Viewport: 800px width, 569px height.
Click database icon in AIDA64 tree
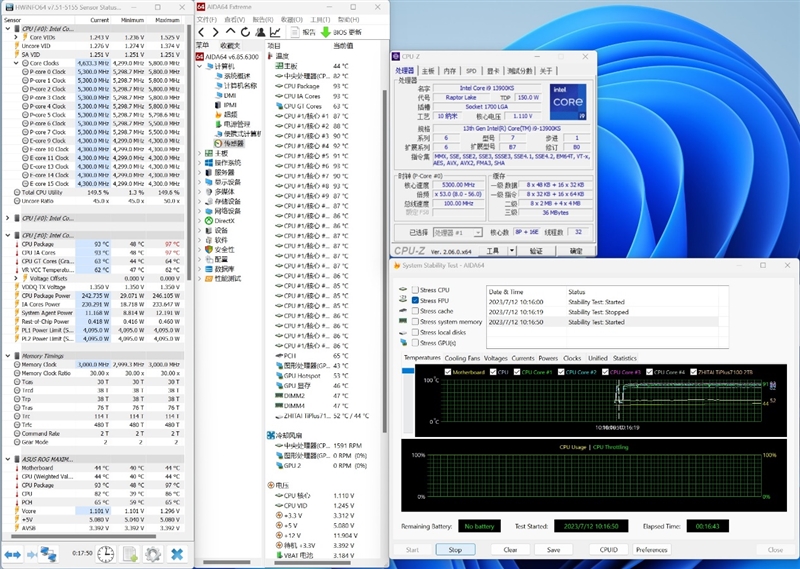[x=209, y=269]
